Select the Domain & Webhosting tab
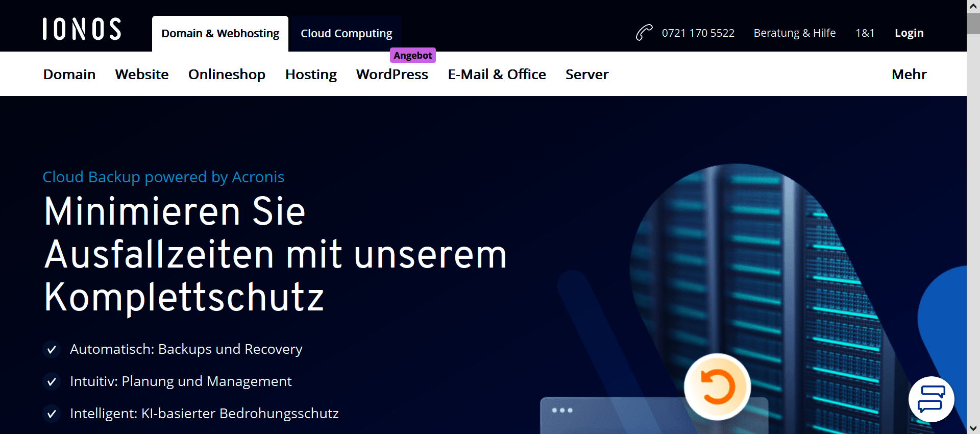This screenshot has width=980, height=434. (x=220, y=34)
